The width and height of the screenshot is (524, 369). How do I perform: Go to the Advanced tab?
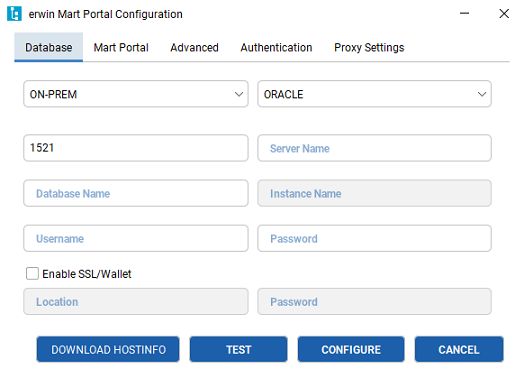click(194, 47)
